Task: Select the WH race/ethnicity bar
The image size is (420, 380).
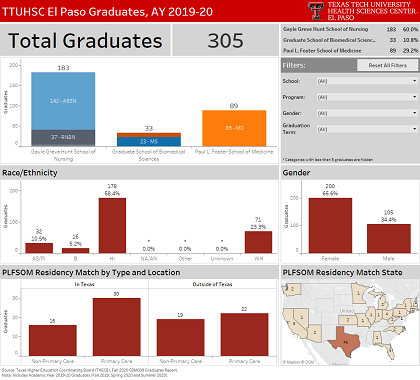Action: (258, 242)
